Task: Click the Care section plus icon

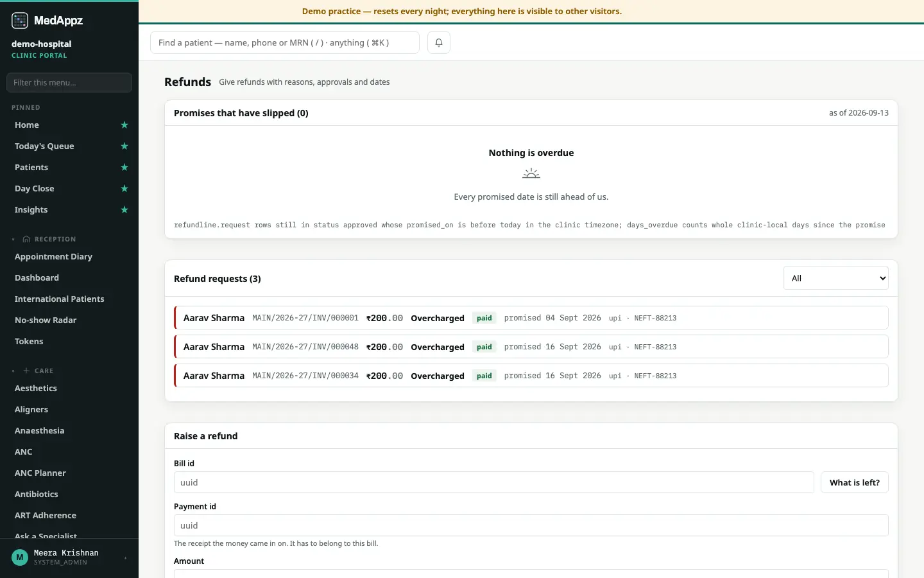Action: [x=26, y=371]
